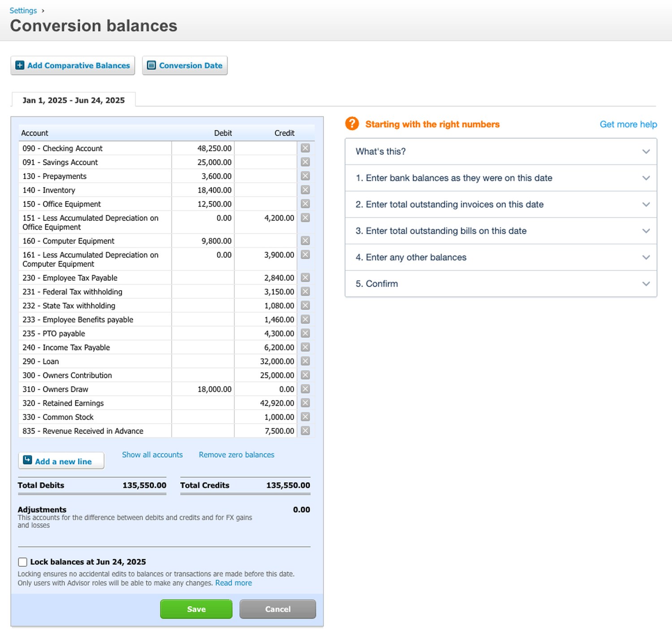Viewport: 672px width, 630px height.
Task: Click Remove zero balances link
Action: (237, 454)
